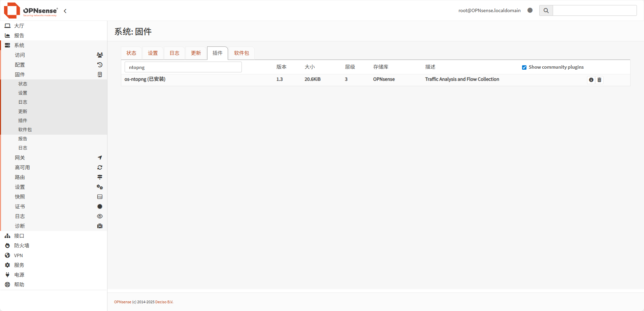The width and height of the screenshot is (644, 311).
Task: Click the plugin filter field containing ntopng
Action: click(x=183, y=67)
